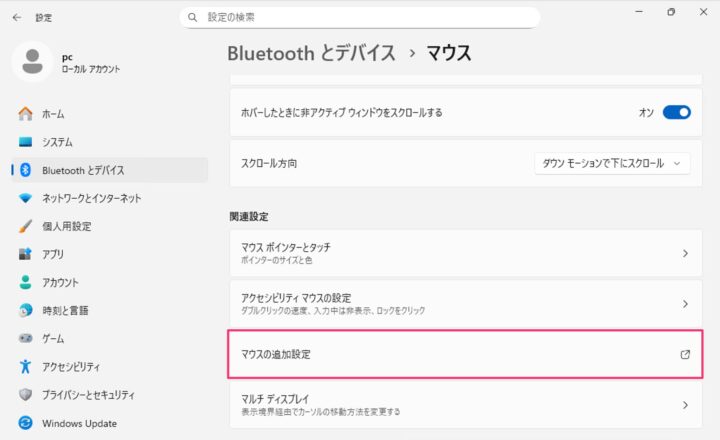Click the Bluetooth とデバイス breadcrumb link
720x440 pixels.
[311, 52]
